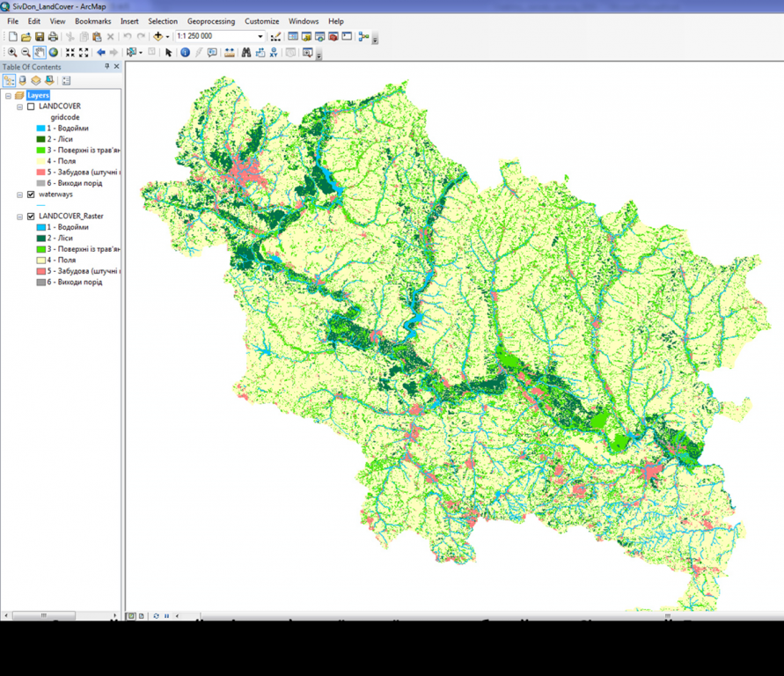Click the Add Data button
784x676 pixels.
(158, 37)
